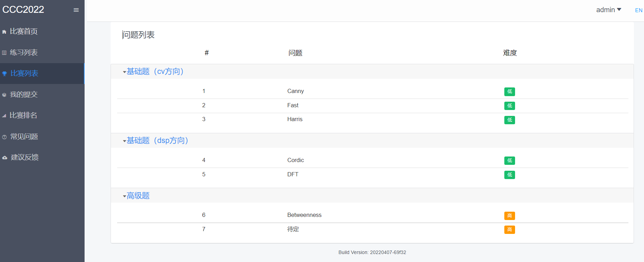Collapse the 基础题（cv方向）section
The width and height of the screenshot is (644, 262).
coord(124,72)
